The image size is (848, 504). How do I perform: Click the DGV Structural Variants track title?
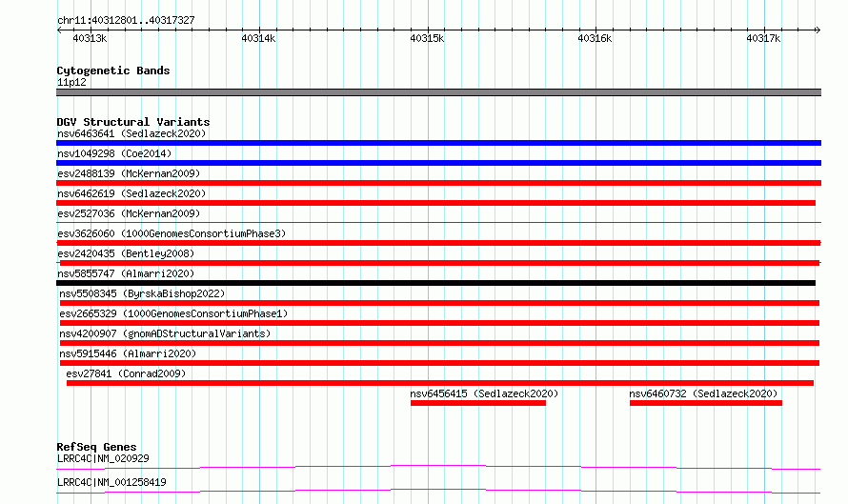tap(133, 122)
